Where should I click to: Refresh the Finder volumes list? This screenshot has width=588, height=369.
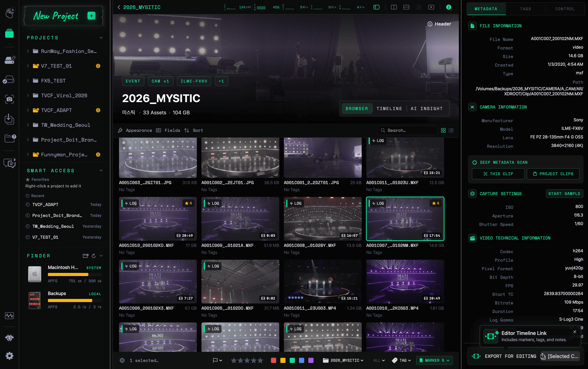click(94, 256)
